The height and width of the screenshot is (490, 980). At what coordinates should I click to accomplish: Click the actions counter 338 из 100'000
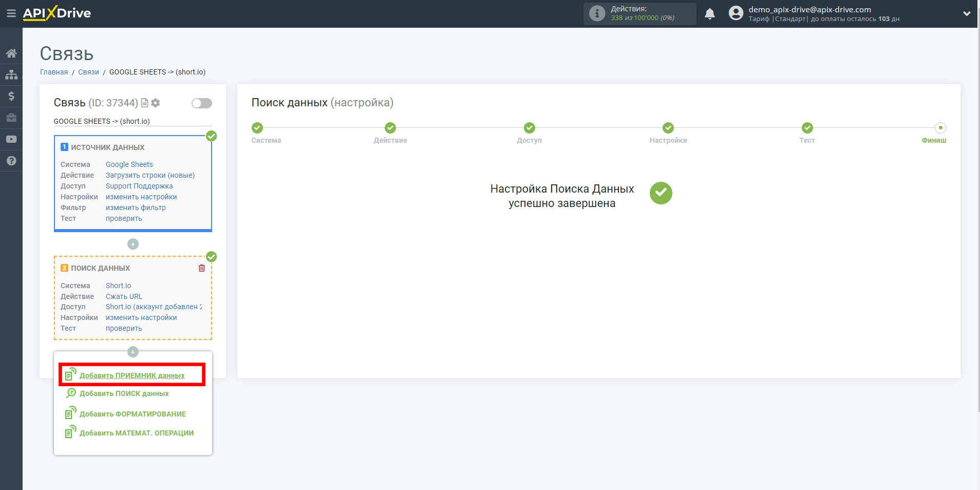click(643, 18)
